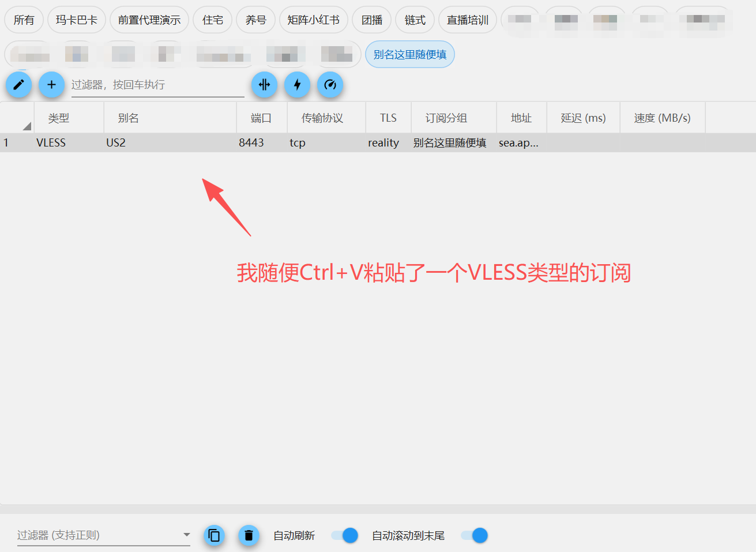
Task: Open the 别名这里随便填 group tab
Action: tap(409, 54)
